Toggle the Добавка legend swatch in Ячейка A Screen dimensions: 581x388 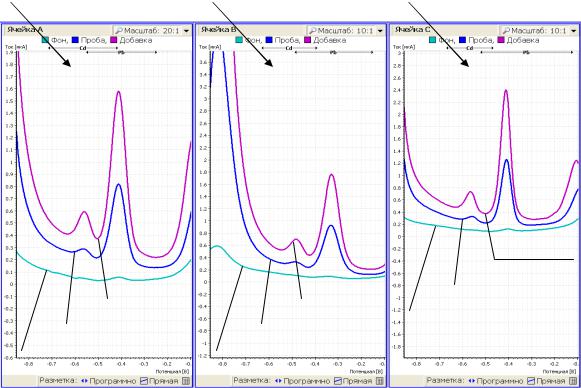pos(114,40)
